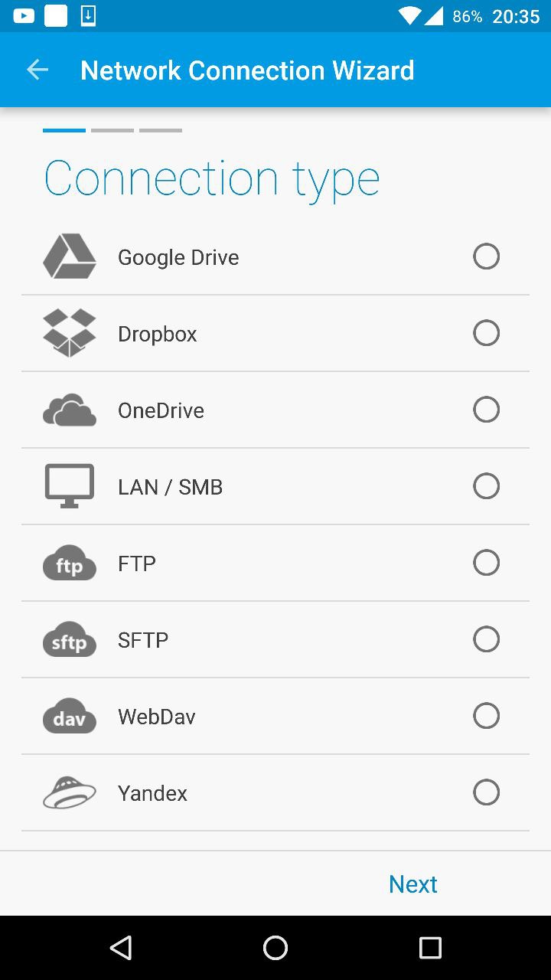Select the Google Drive radio button
551x980 pixels.
coord(486,256)
